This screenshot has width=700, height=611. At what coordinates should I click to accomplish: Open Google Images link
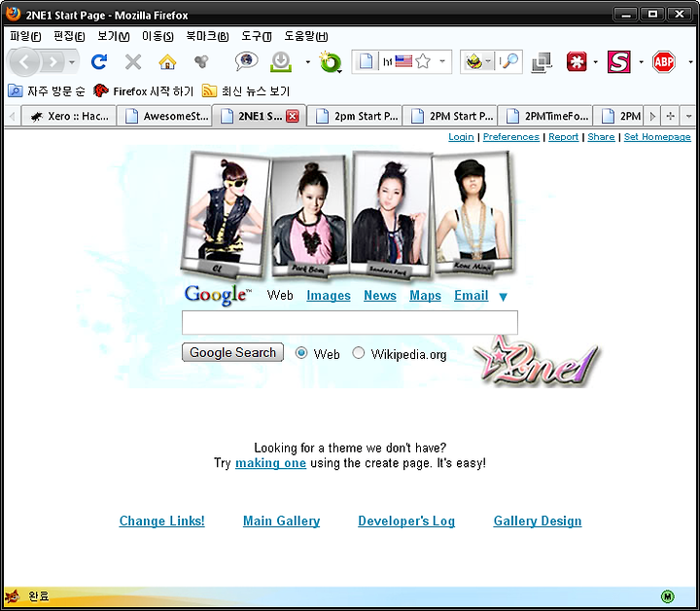[x=329, y=295]
